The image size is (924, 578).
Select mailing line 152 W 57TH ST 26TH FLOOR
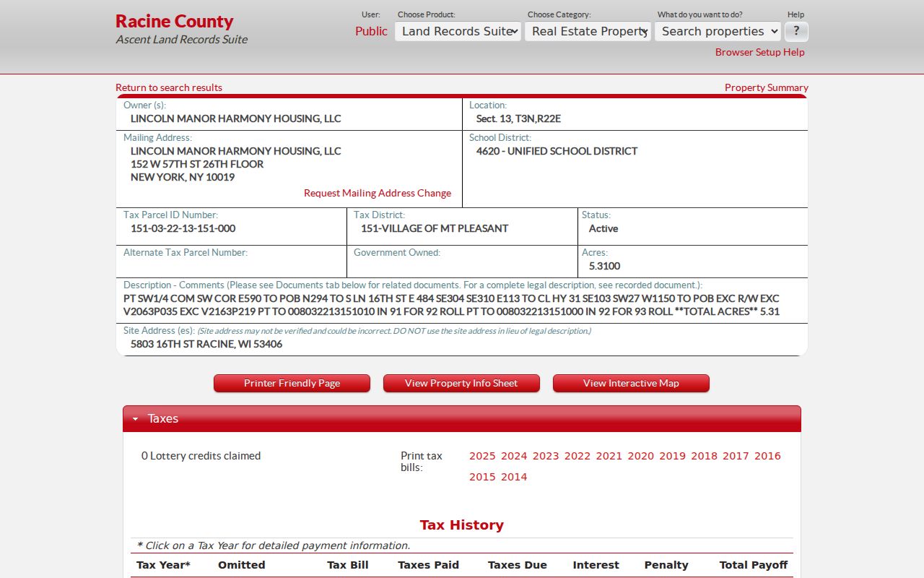[x=197, y=164]
